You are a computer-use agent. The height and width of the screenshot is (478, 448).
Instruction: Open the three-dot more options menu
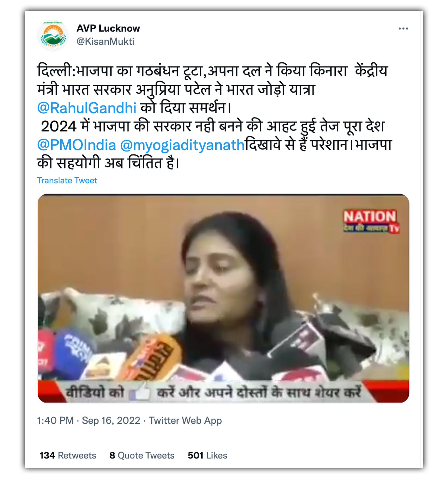tap(403, 29)
